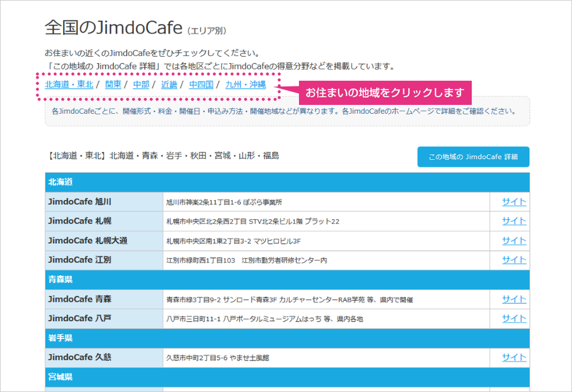Click the JimdoCafe 八戸 name cell
Image resolution: width=572 pixels, height=392 pixels.
pos(104,319)
